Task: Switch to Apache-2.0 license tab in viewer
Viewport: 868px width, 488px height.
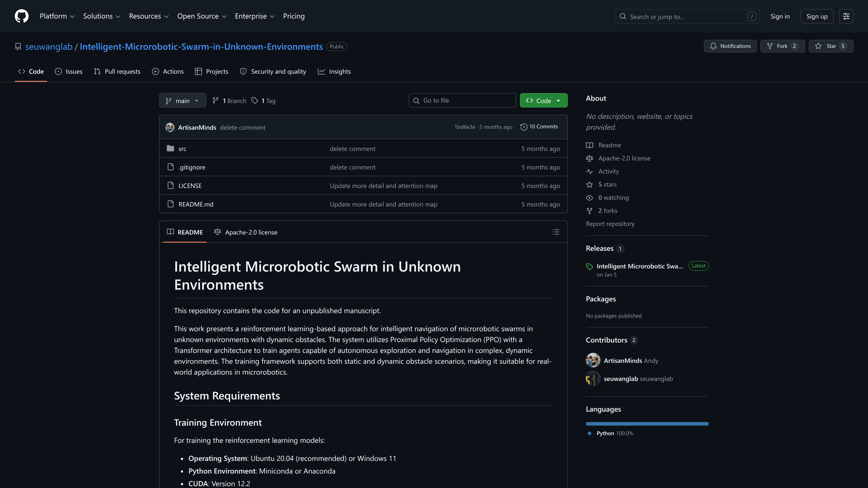Action: [x=246, y=232]
